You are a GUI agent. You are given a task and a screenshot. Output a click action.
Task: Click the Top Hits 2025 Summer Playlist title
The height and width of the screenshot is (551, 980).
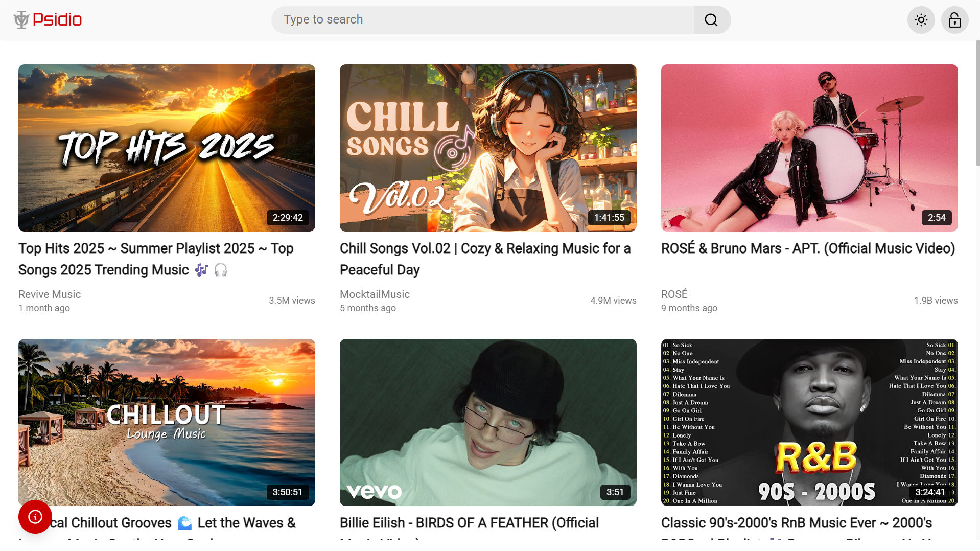point(156,259)
